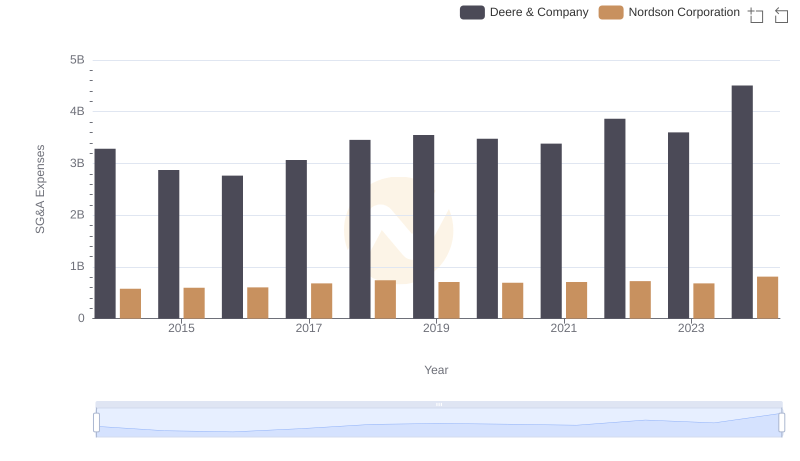The image size is (800, 461).
Task: Click the data zoom select icon
Action: [756, 15]
